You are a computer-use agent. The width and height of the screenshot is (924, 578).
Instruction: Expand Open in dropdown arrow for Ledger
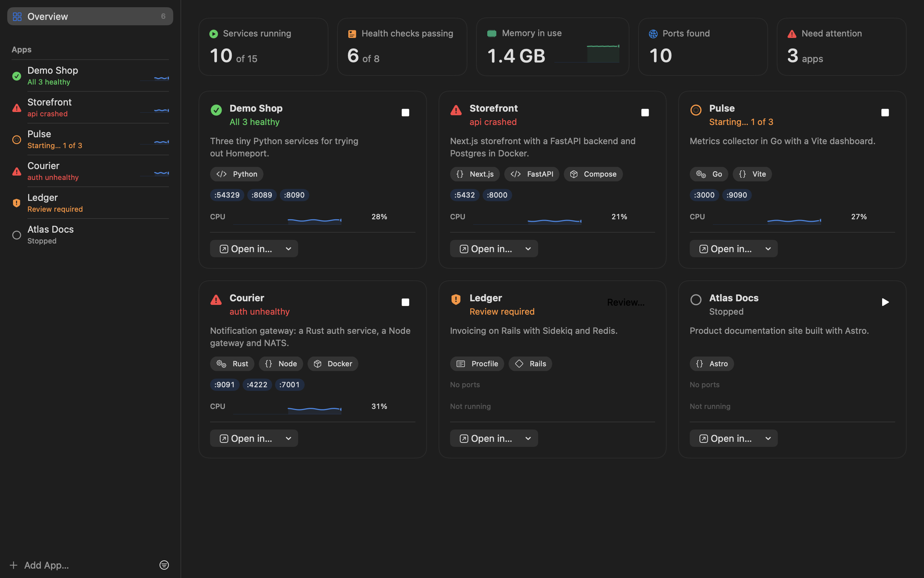click(x=528, y=439)
